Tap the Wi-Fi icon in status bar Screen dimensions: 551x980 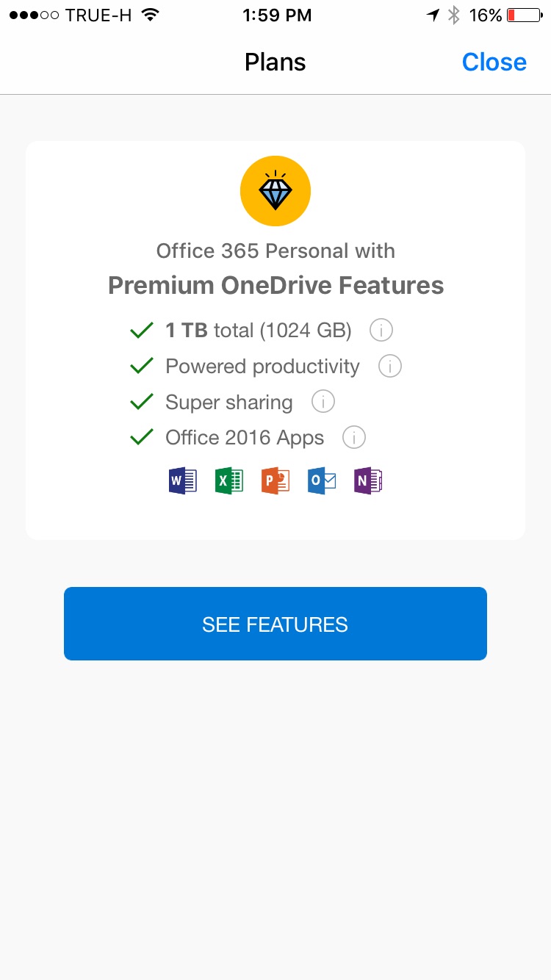click(x=151, y=15)
